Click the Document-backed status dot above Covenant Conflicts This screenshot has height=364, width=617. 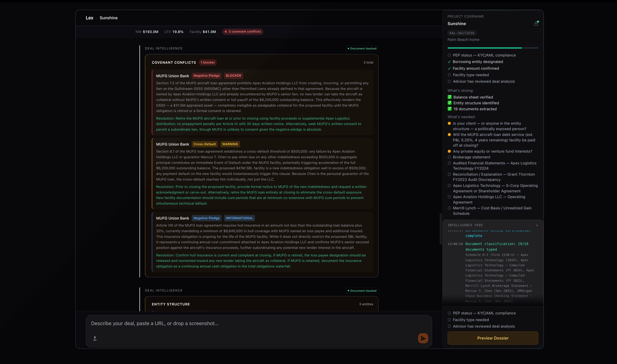pyautogui.click(x=348, y=48)
